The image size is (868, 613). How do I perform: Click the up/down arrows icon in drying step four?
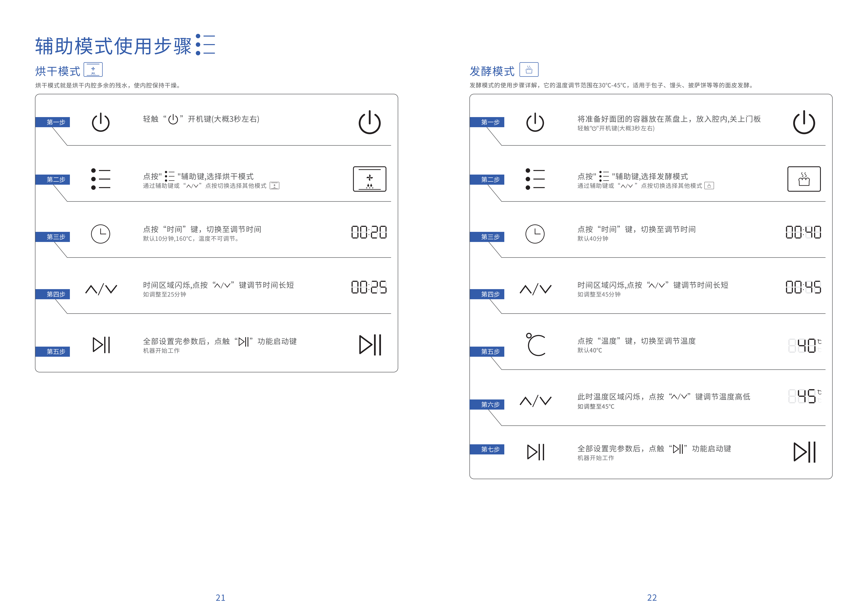[101, 289]
